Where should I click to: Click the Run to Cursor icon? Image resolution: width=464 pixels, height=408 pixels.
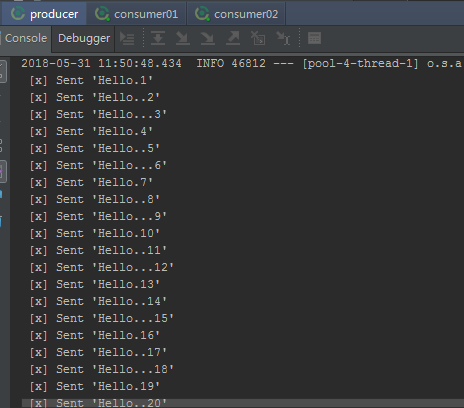[x=283, y=38]
